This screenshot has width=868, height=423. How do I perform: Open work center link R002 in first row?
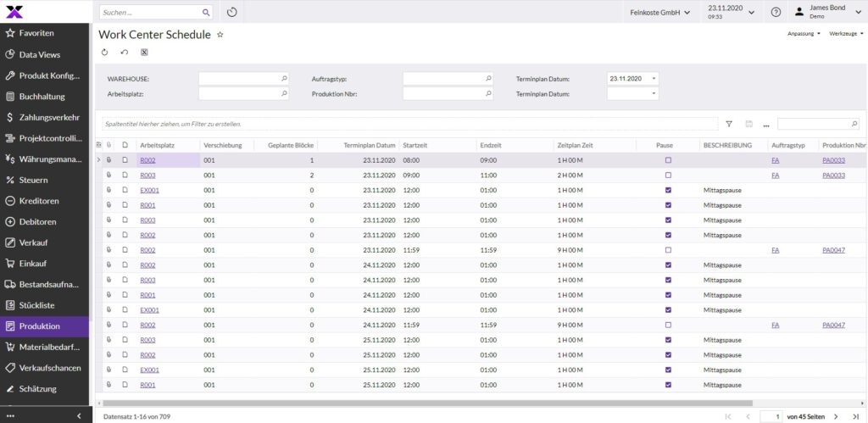point(147,160)
